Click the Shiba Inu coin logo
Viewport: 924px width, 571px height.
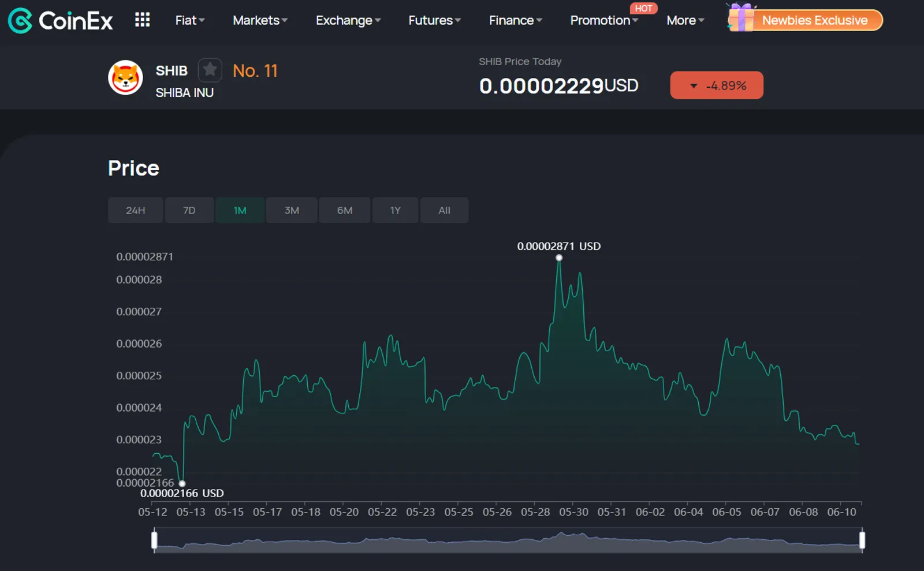[125, 77]
